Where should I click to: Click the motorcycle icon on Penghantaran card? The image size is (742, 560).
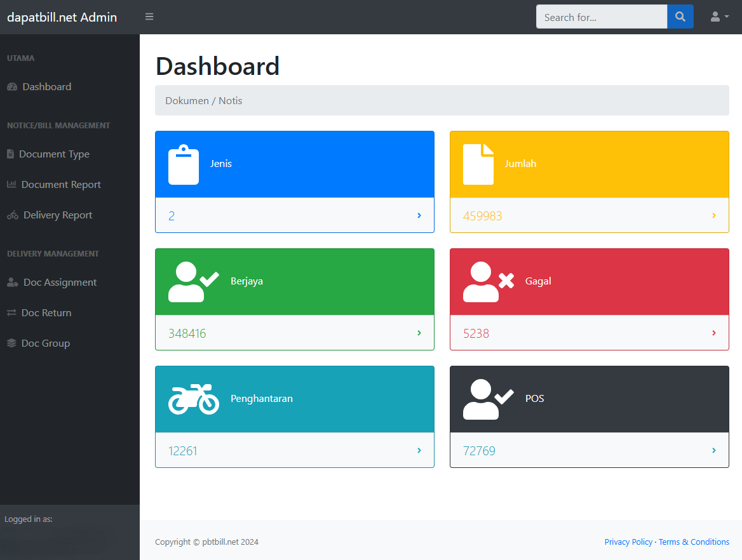click(193, 399)
